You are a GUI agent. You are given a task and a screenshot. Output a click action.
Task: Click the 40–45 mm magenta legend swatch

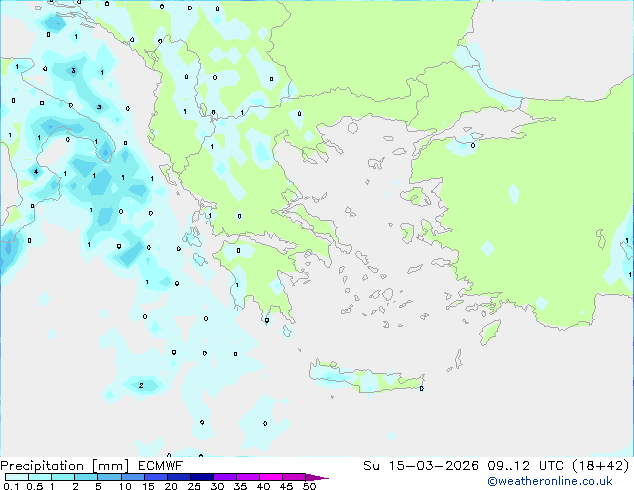pos(271,477)
